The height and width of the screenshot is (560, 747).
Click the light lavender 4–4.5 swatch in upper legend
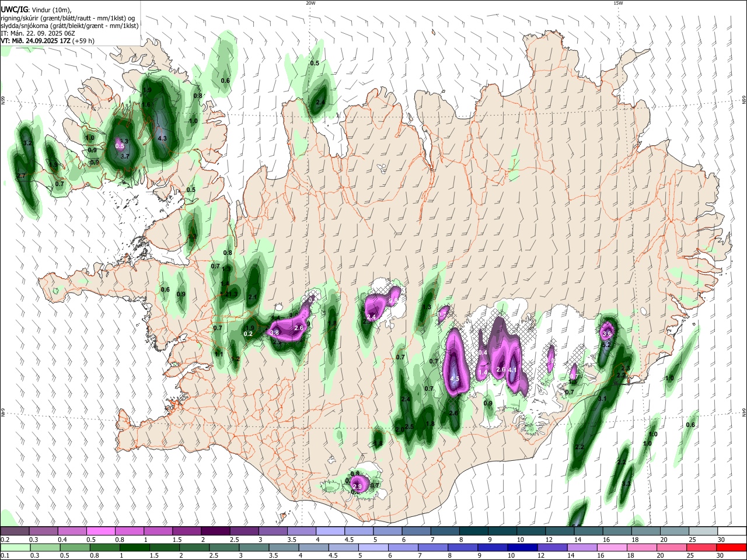329,531
